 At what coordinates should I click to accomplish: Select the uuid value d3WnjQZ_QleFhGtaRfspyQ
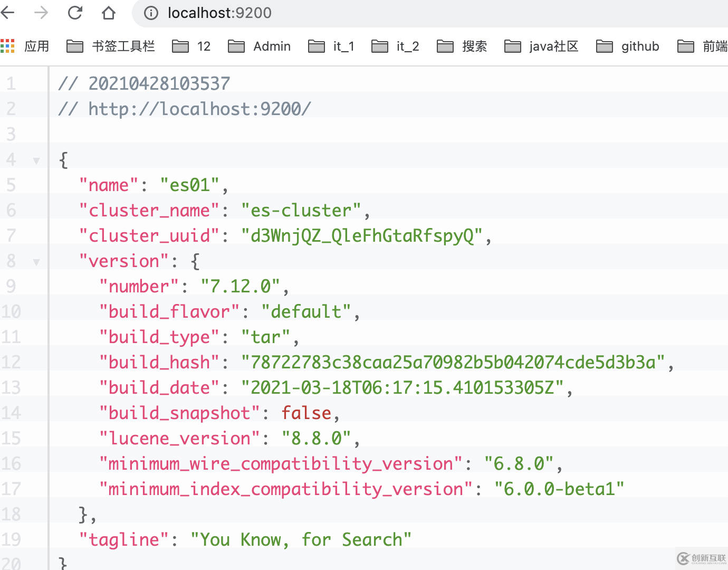point(362,236)
